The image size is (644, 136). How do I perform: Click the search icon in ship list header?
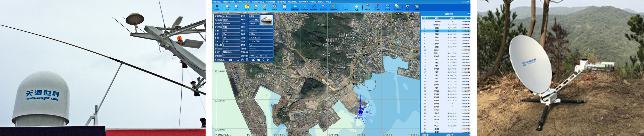(x=469, y=14)
